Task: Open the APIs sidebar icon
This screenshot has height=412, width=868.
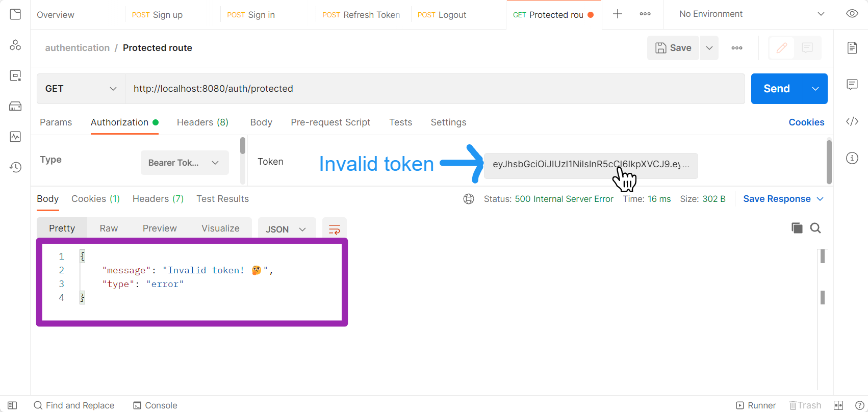Action: 15,45
